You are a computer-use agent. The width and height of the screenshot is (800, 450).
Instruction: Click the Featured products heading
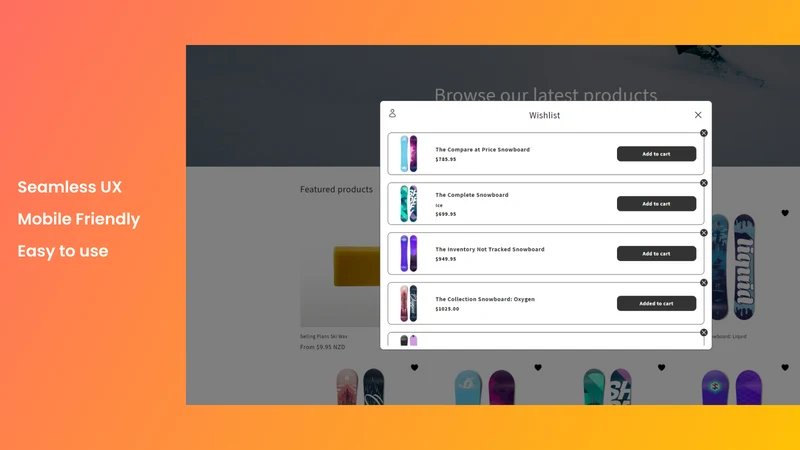point(336,189)
